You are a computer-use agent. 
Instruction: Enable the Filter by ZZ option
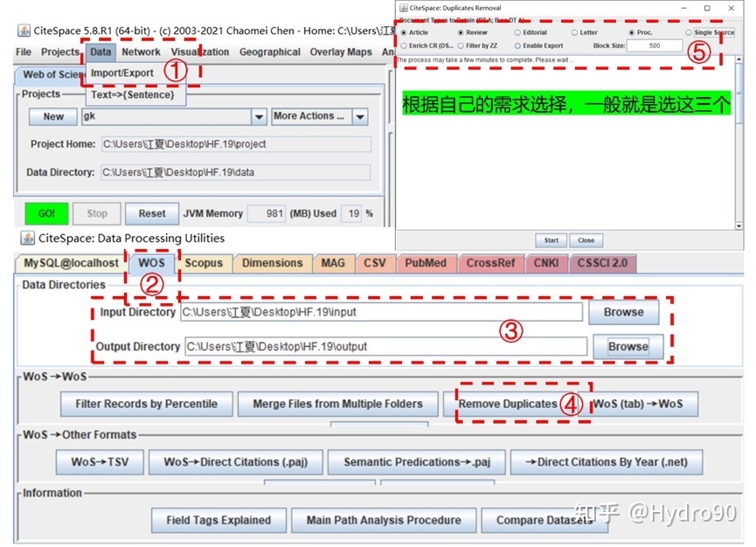(461, 45)
